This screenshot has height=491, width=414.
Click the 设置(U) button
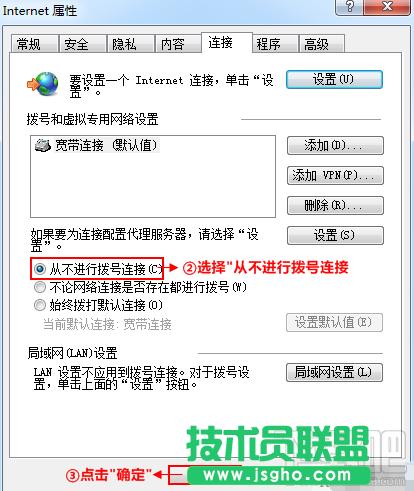[334, 79]
